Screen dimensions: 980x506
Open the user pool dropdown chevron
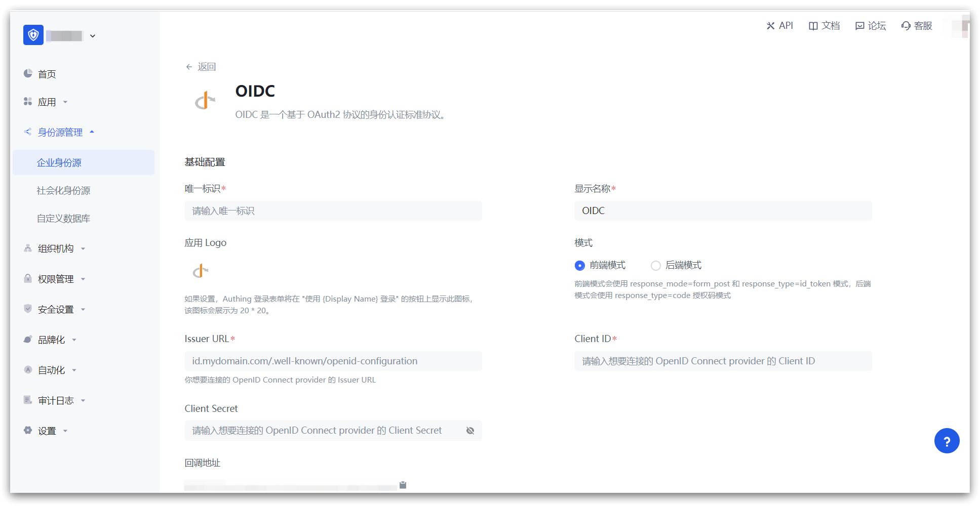pyautogui.click(x=93, y=36)
